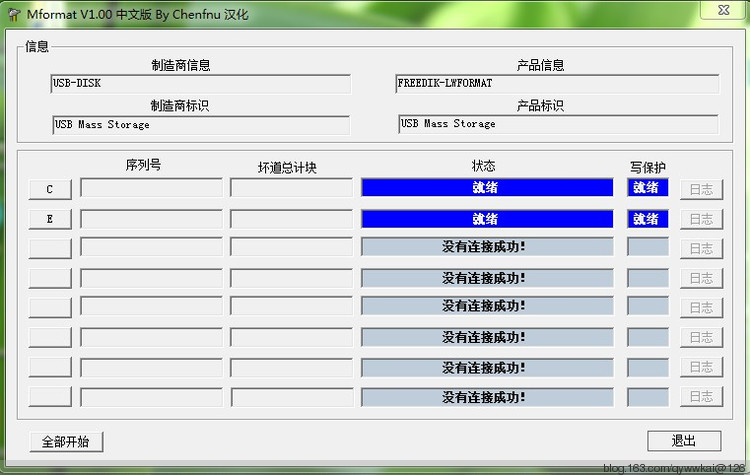The height and width of the screenshot is (475, 750).
Task: Click the 写保护 就绪 indicator for drive C
Action: point(648,188)
